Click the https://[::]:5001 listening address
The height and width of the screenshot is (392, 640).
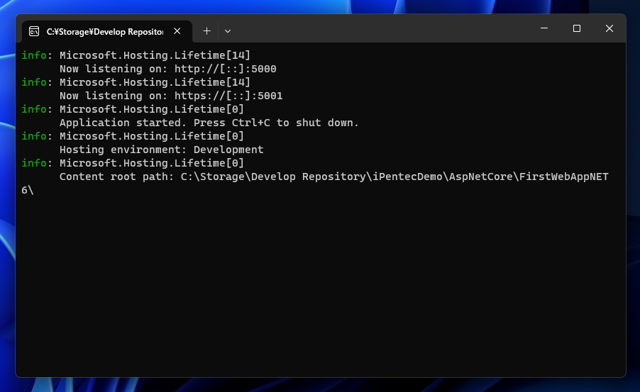(229, 96)
